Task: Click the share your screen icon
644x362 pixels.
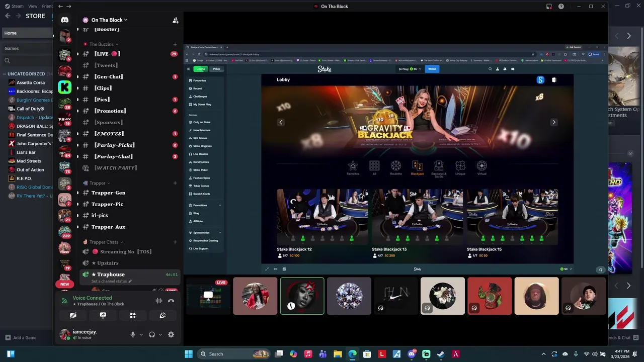Action: coord(103,315)
